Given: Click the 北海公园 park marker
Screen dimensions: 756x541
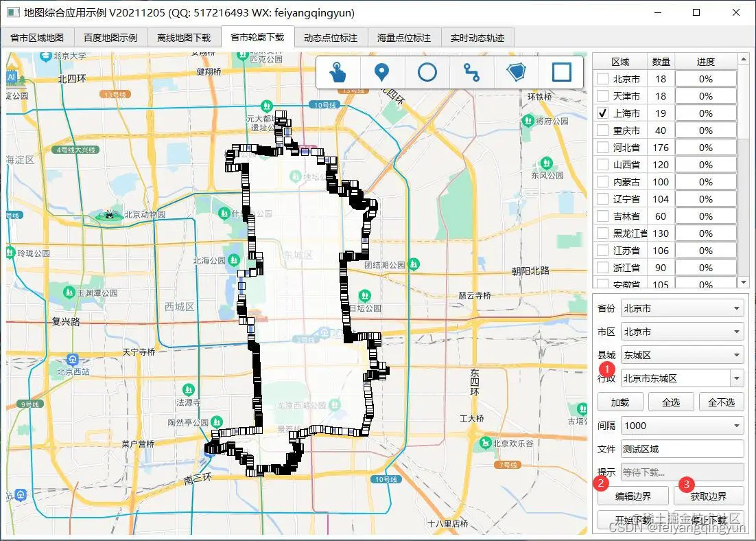Looking at the screenshot, I should point(234,261).
